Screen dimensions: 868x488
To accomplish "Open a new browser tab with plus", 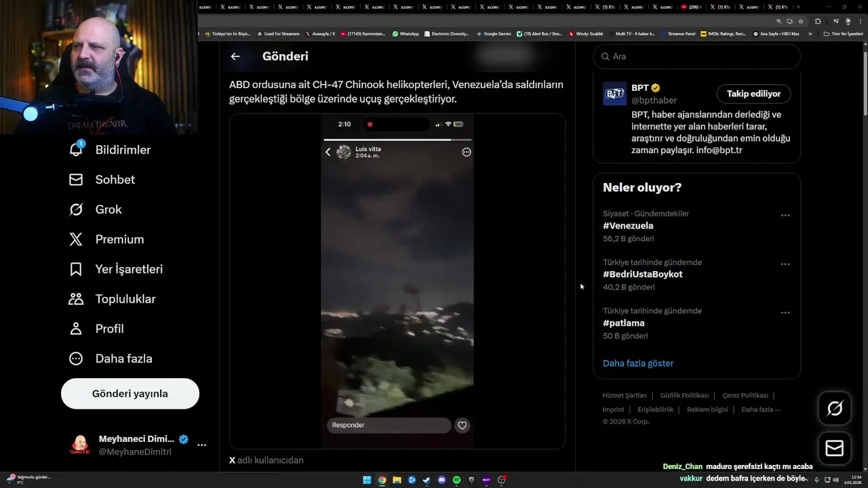I will coord(798,7).
